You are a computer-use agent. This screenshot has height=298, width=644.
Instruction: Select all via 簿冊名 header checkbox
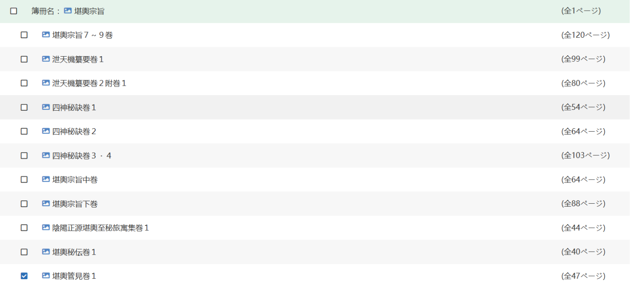14,11
